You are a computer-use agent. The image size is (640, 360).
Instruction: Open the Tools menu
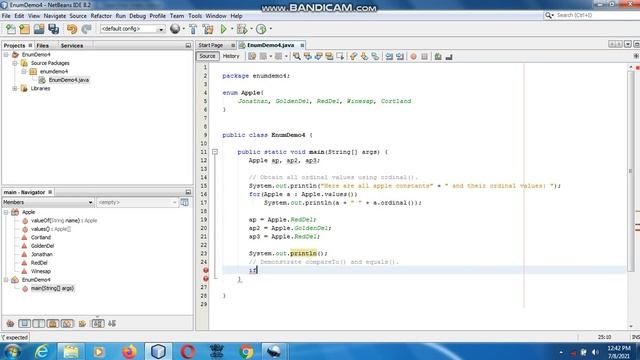pyautogui.click(x=195, y=16)
